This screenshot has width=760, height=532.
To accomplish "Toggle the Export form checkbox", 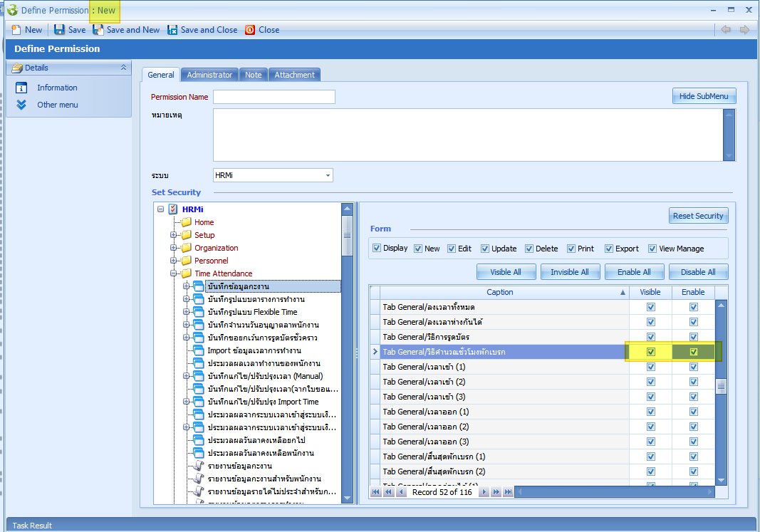I will click(x=609, y=249).
